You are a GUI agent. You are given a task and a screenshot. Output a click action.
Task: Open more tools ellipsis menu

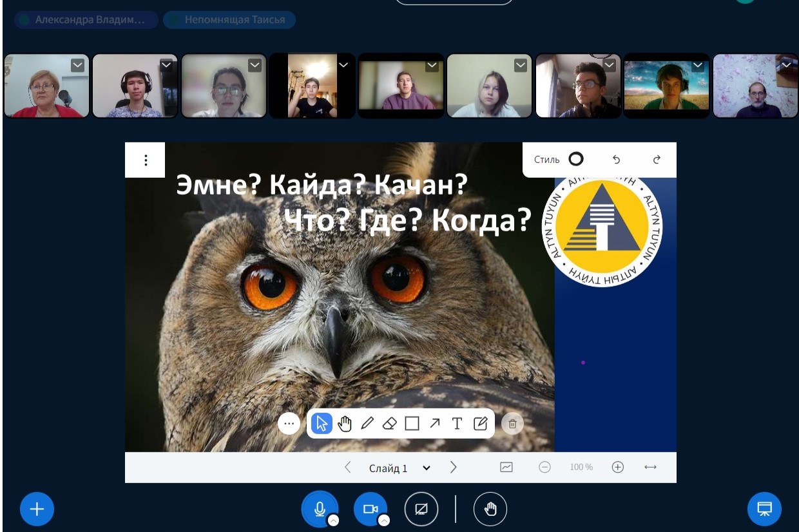(289, 423)
